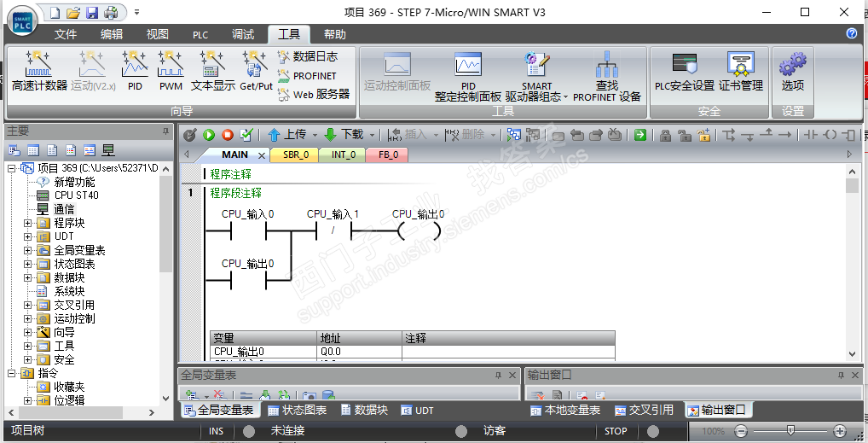Open the File (文件) ribbon tab
This screenshot has height=443, width=868.
pos(66,34)
